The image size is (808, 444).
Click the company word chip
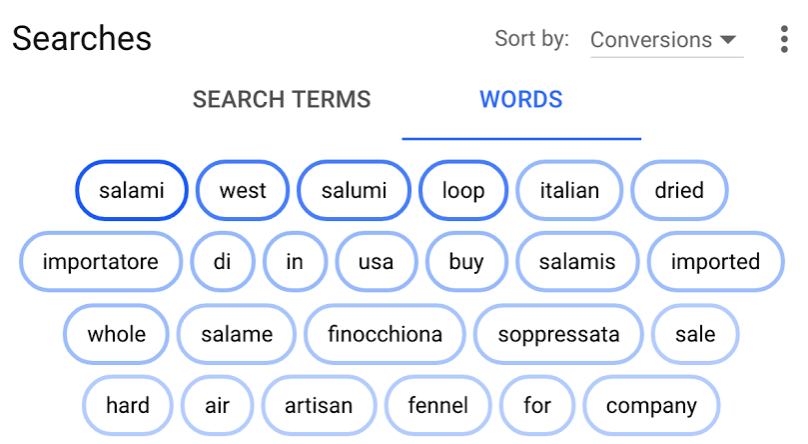[651, 405]
